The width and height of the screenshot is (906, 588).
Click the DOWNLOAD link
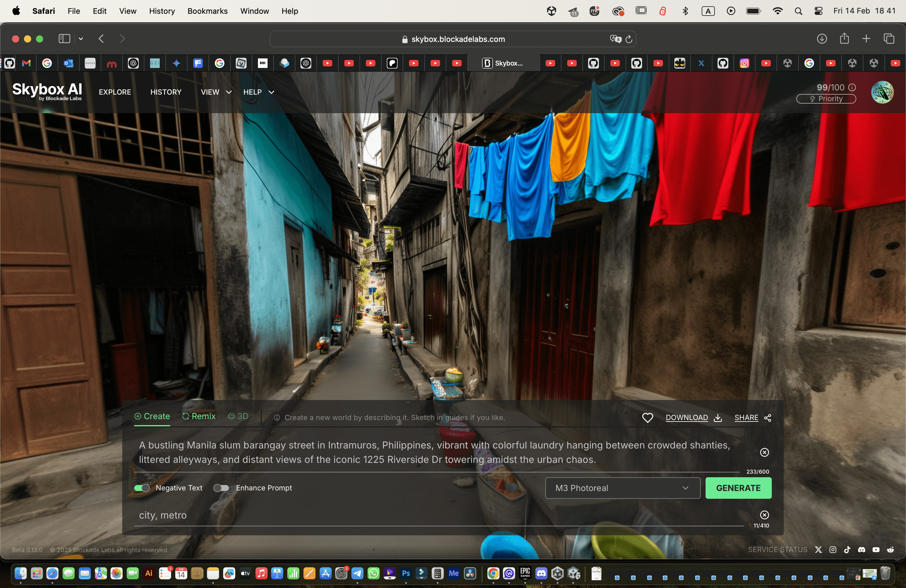(x=694, y=418)
